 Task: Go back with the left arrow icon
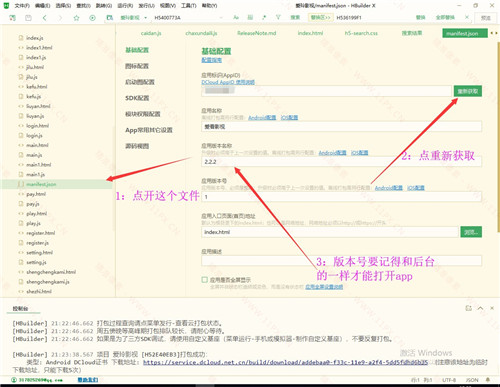pyautogui.click(x=45, y=18)
